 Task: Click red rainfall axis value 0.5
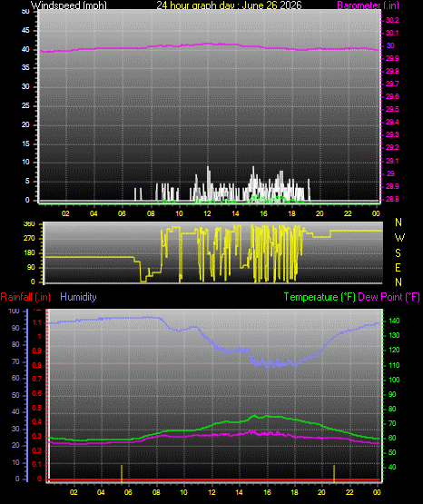pyautogui.click(x=37, y=408)
